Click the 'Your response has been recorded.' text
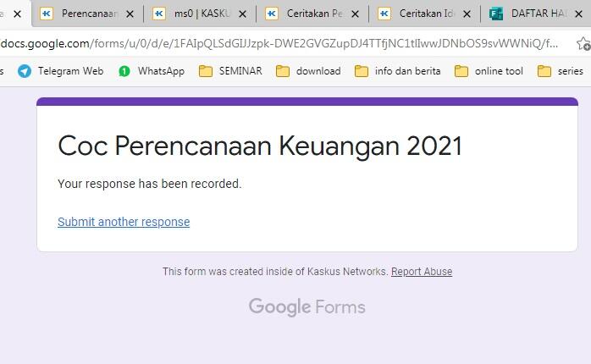 (150, 184)
